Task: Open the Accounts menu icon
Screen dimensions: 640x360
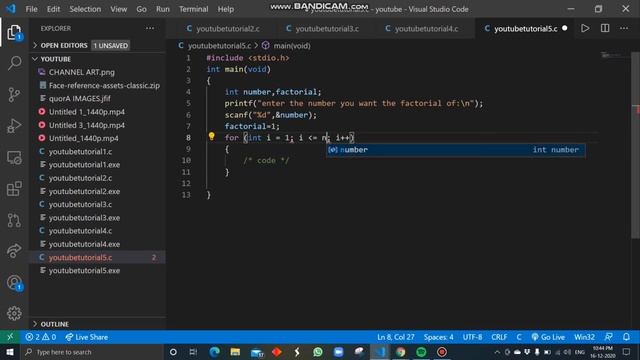Action: pyautogui.click(x=14, y=282)
